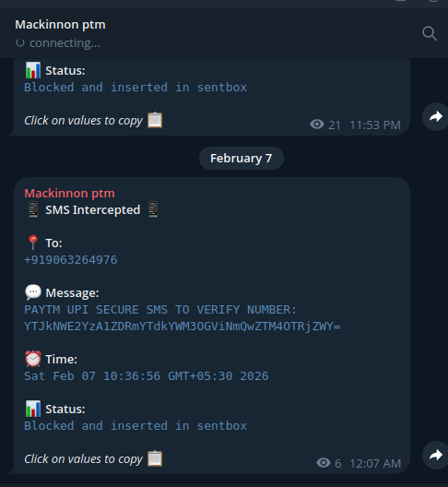448x487 pixels.
Task: Click the red pin emoji beside To
Action: click(33, 243)
